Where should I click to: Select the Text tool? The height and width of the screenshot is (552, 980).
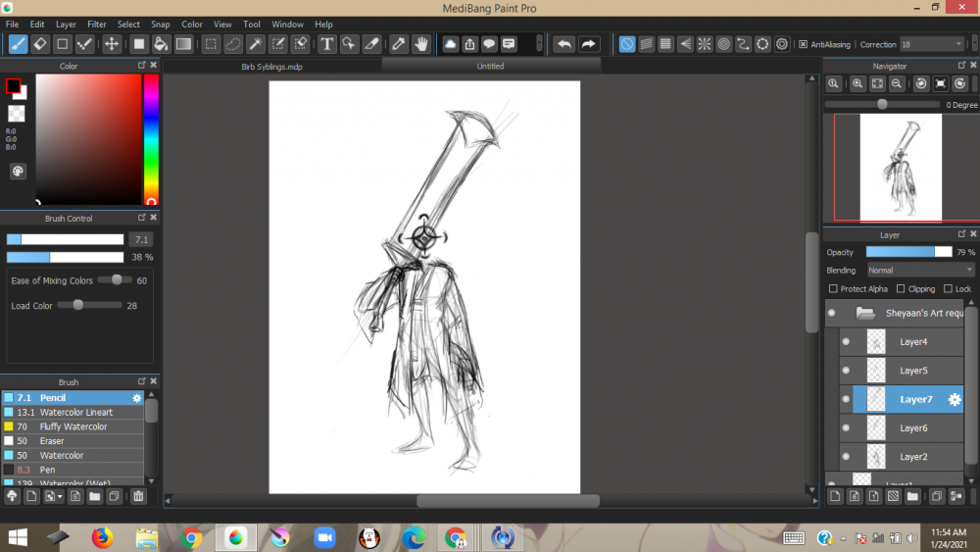pos(326,44)
